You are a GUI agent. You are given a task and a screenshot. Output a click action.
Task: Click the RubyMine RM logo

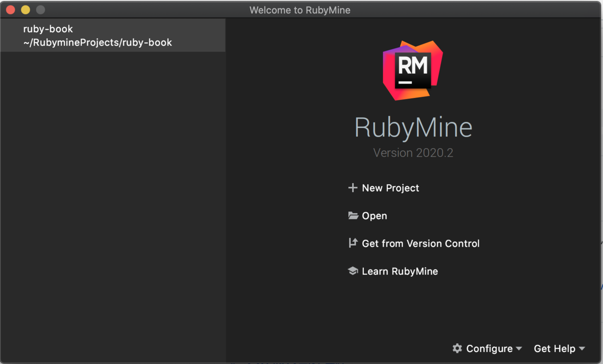(x=413, y=70)
